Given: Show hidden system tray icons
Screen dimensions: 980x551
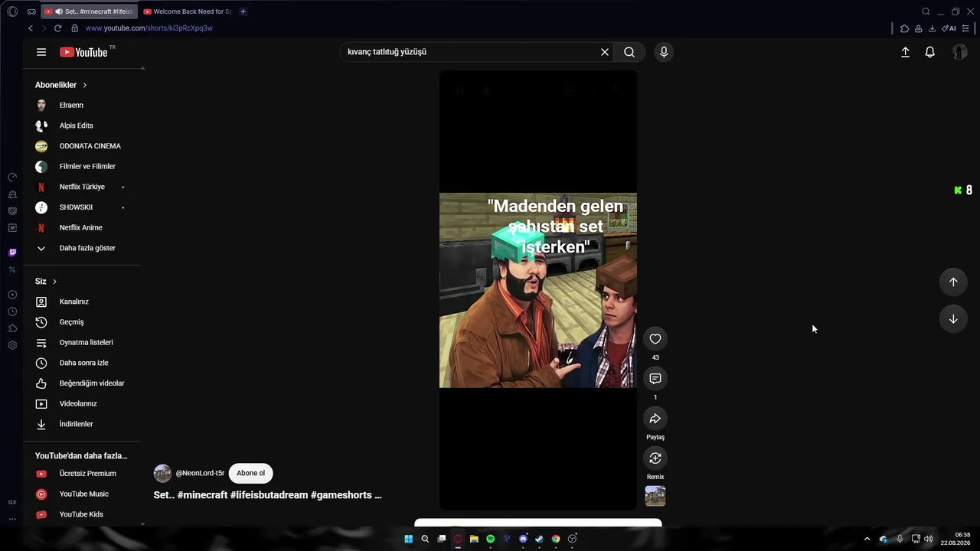Looking at the screenshot, I should pyautogui.click(x=867, y=539).
